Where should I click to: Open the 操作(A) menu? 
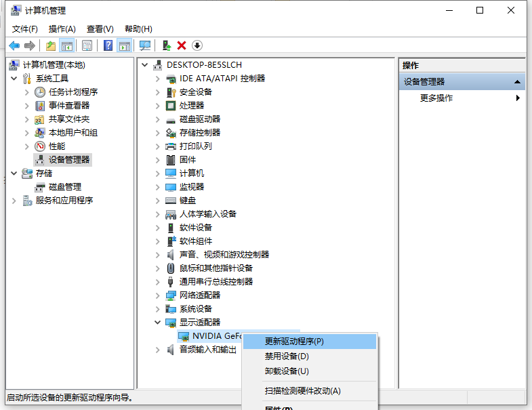point(62,29)
